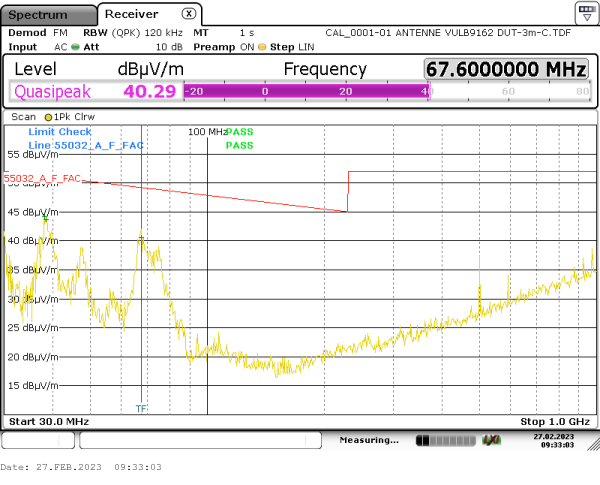The width and height of the screenshot is (600, 485).
Task: Click the peak marker cross near 45 dBµV/m
Action: [x=46, y=219]
